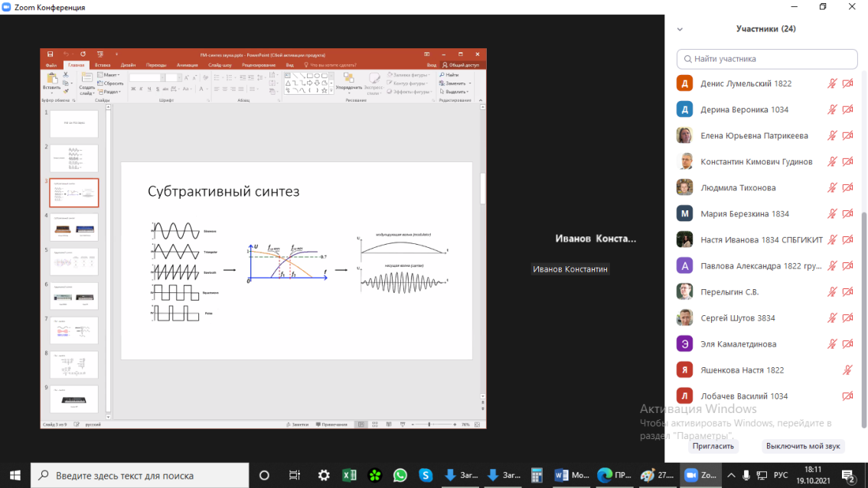Screen dimensions: 868x488
Task: Select participant Мария Березкина 1834
Action: 744,213
